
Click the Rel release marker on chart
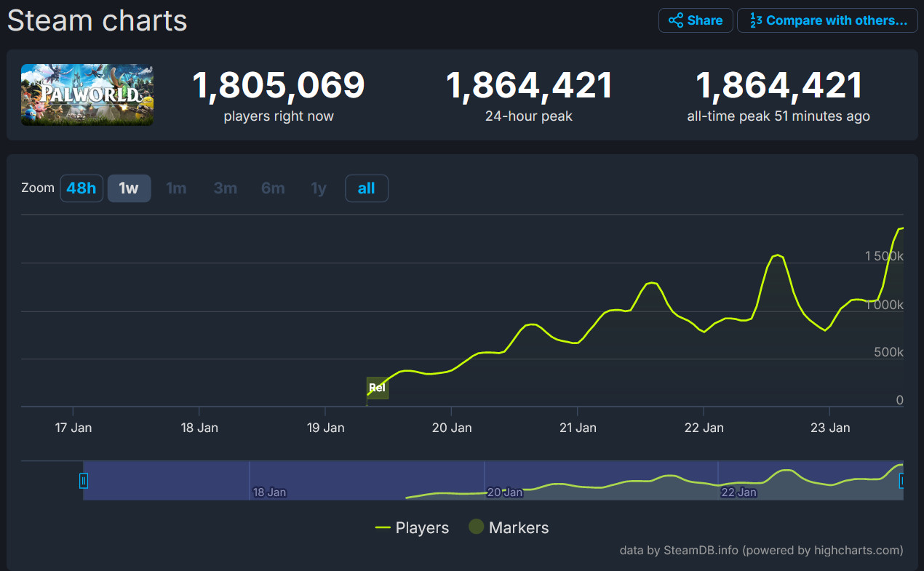coord(377,388)
